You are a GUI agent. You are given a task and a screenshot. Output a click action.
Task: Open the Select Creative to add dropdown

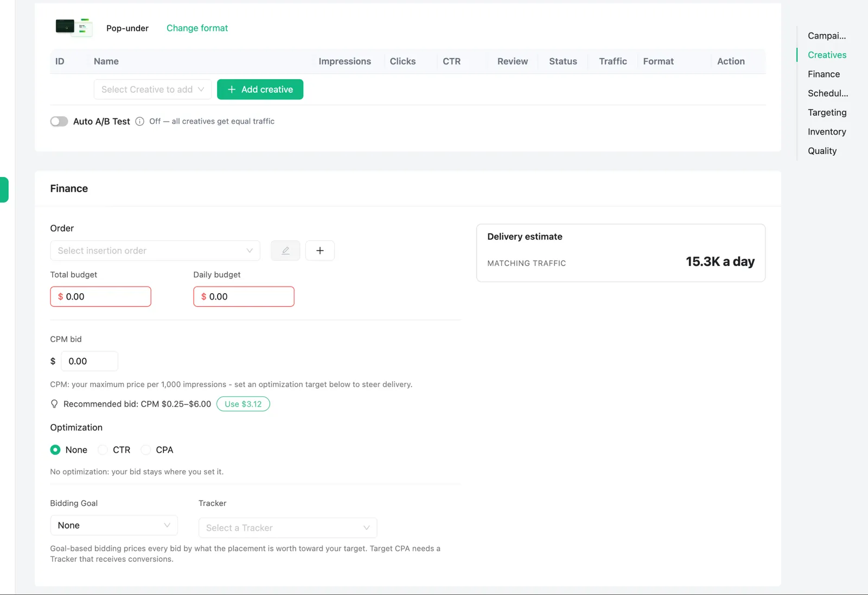(152, 90)
